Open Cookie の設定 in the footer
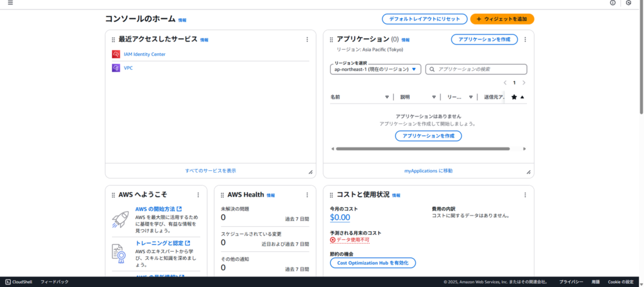Viewport: 644px width, 287px height. tap(621, 282)
